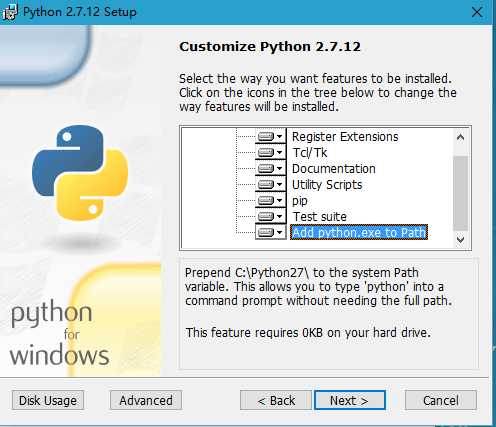Open install option icon for Tcl/Tk
The image size is (496, 427).
[271, 152]
